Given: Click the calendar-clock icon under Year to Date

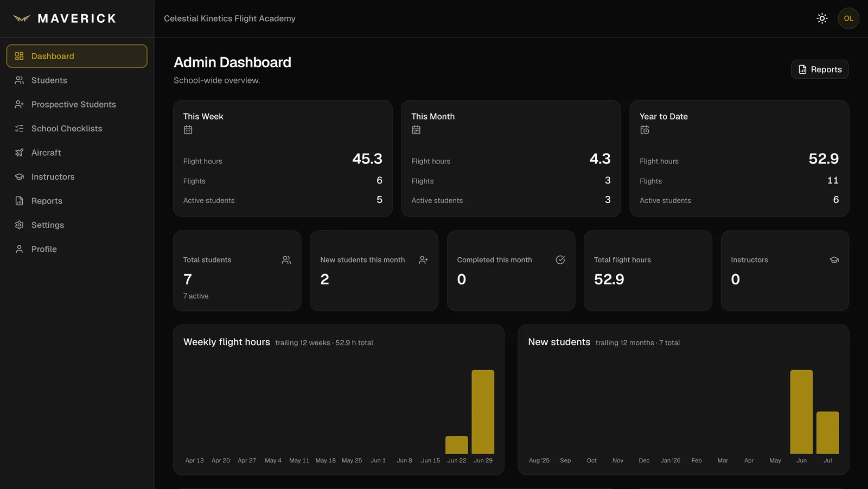Looking at the screenshot, I should point(644,130).
